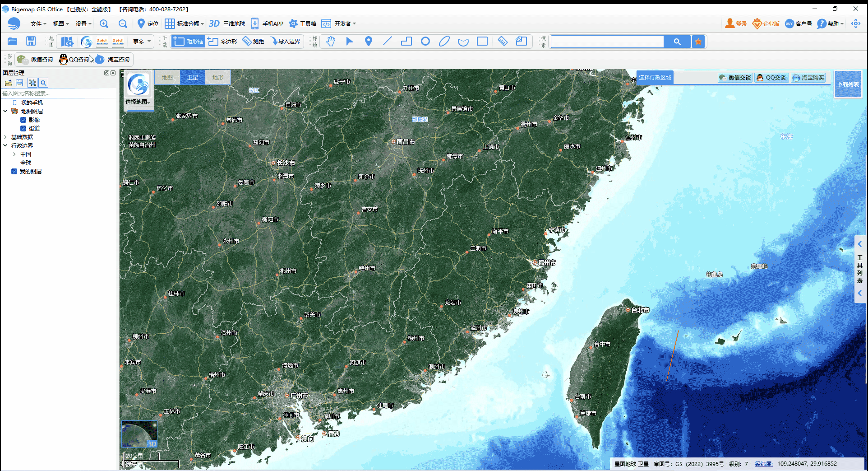Click the blue search magnifier button
Viewport: 868px width, 471px height.
click(677, 42)
